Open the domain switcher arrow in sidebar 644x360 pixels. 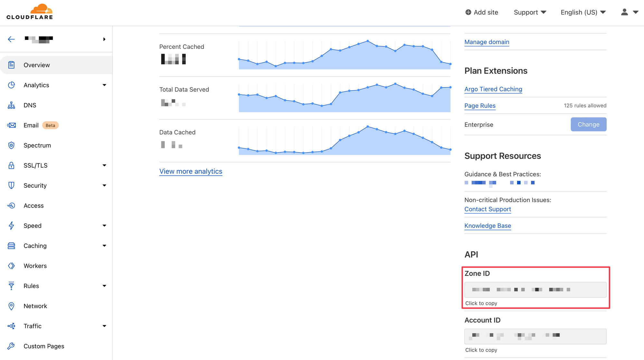pyautogui.click(x=104, y=39)
